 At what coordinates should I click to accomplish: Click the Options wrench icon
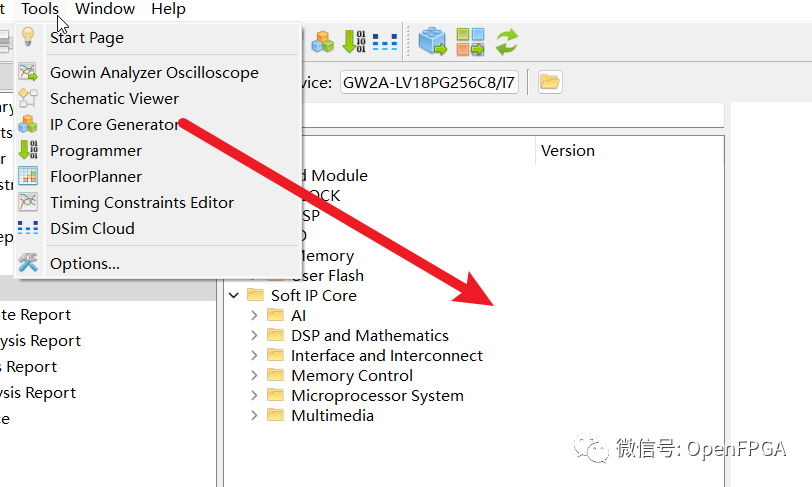click(x=28, y=263)
